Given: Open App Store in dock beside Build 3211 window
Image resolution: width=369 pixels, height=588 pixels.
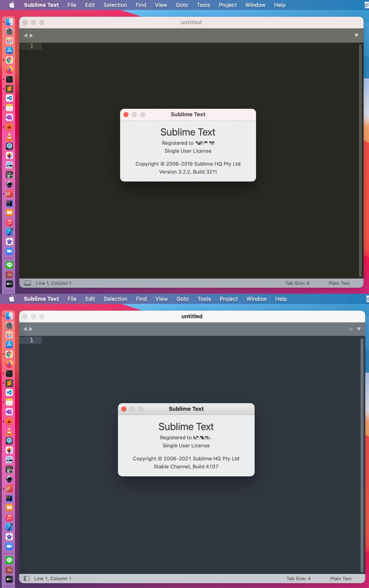Looking at the screenshot, I should coord(9,51).
